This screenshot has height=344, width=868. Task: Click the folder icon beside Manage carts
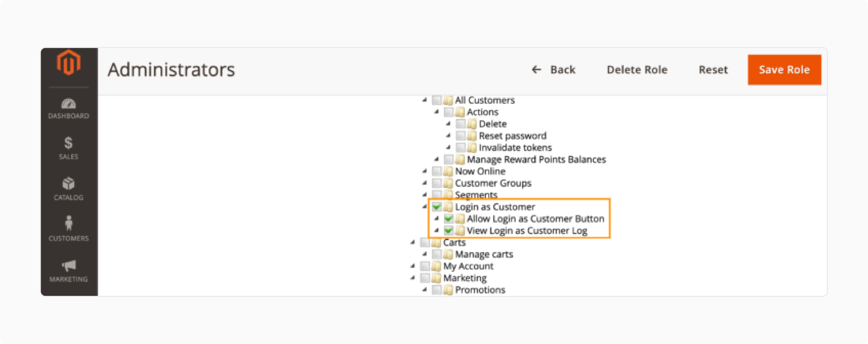tap(448, 254)
